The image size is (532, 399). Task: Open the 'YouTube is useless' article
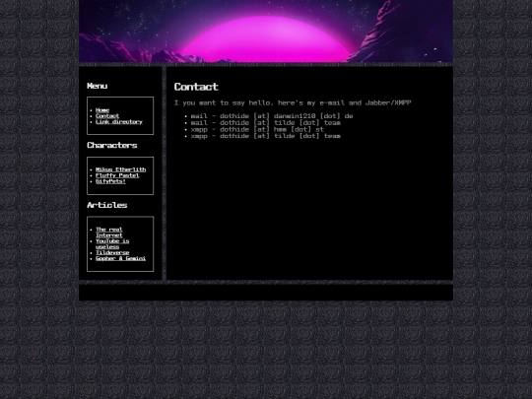[x=112, y=244]
